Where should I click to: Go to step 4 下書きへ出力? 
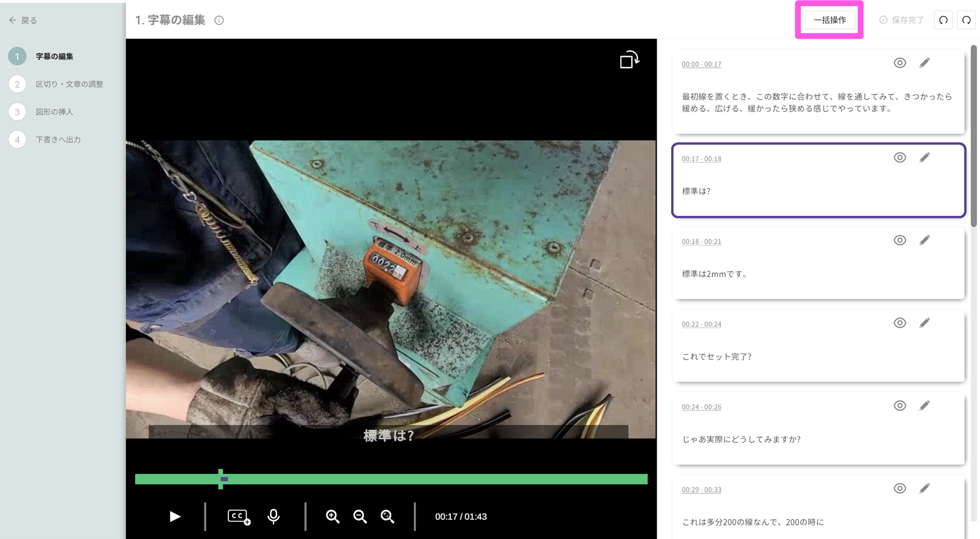[x=58, y=140]
